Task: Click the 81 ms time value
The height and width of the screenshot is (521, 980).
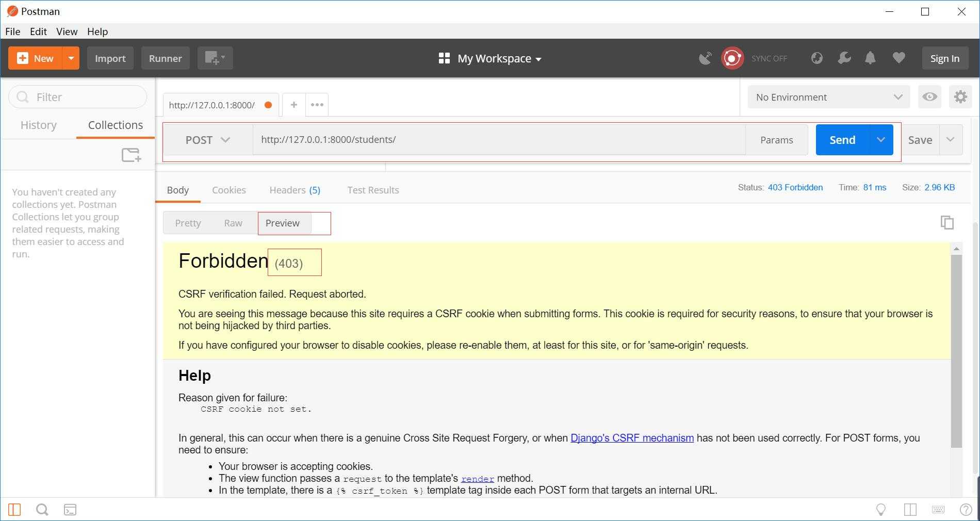Action: (x=875, y=187)
